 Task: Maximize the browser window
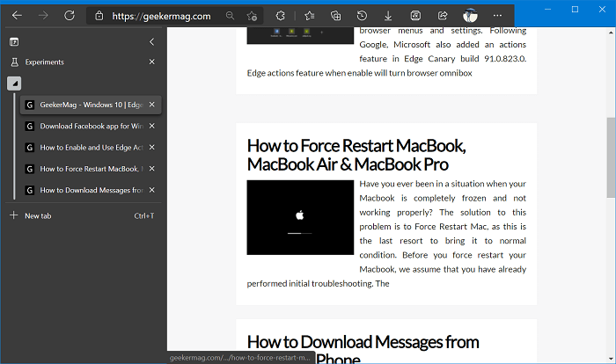point(576,10)
